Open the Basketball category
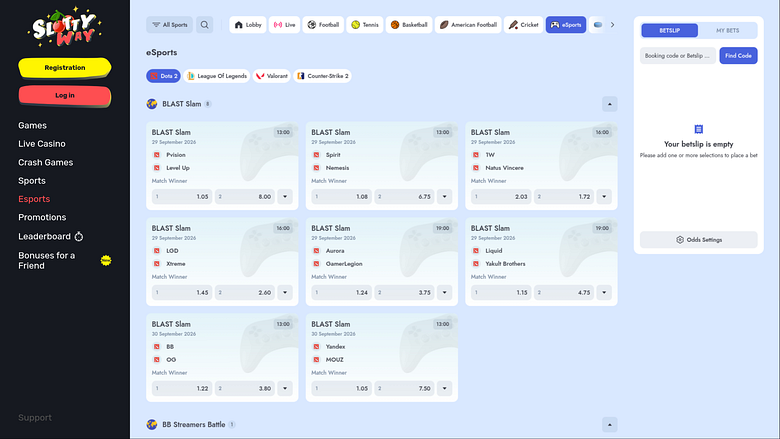Viewport: 780px width, 439px height. tap(409, 25)
